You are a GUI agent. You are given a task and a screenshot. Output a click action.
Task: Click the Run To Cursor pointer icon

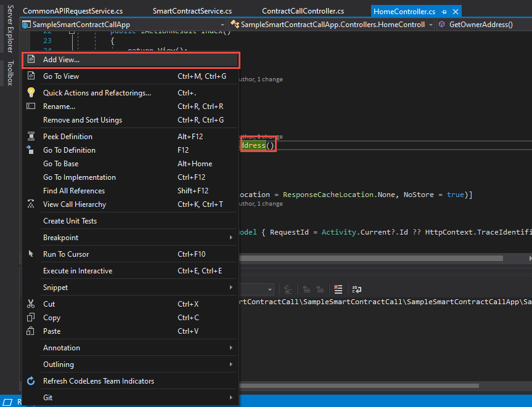click(x=30, y=254)
